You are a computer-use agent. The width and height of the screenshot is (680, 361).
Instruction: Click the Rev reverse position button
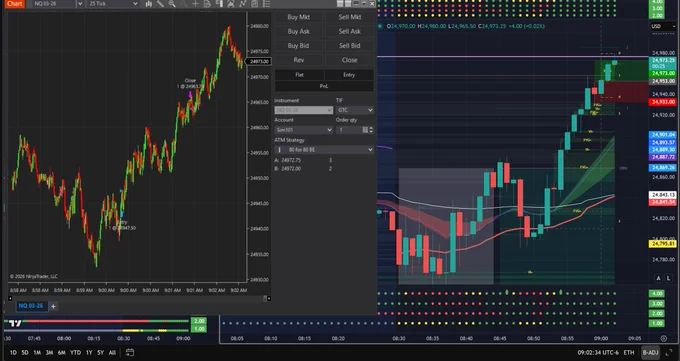coord(298,60)
